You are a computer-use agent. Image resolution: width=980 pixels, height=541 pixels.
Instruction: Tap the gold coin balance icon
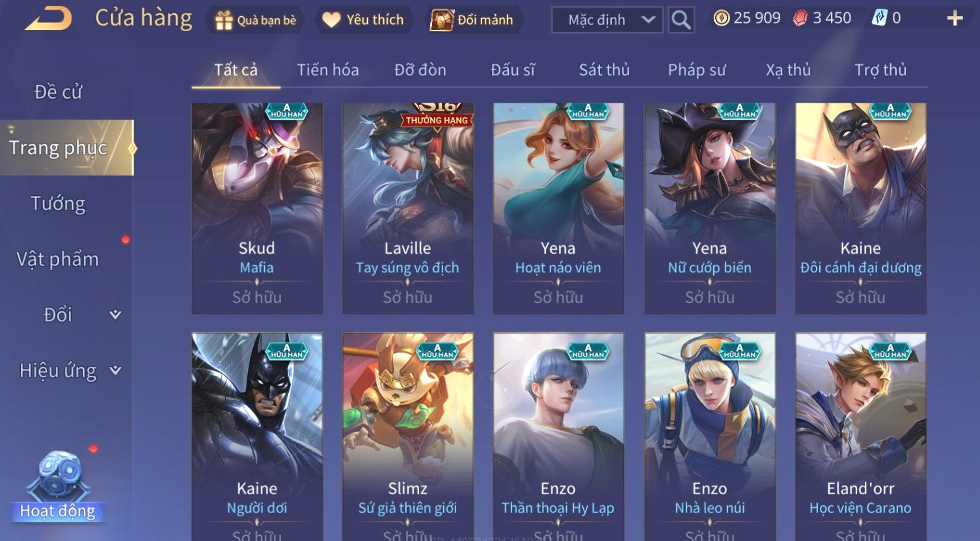(x=721, y=18)
